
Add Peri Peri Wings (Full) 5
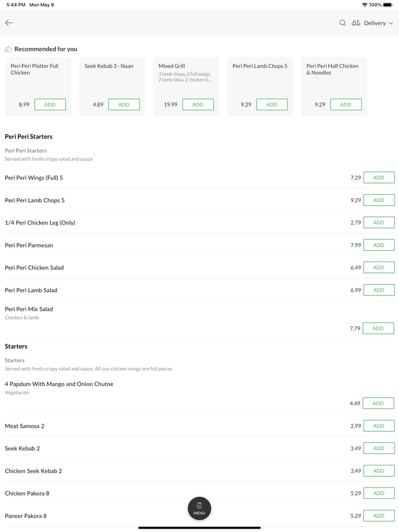378,178
